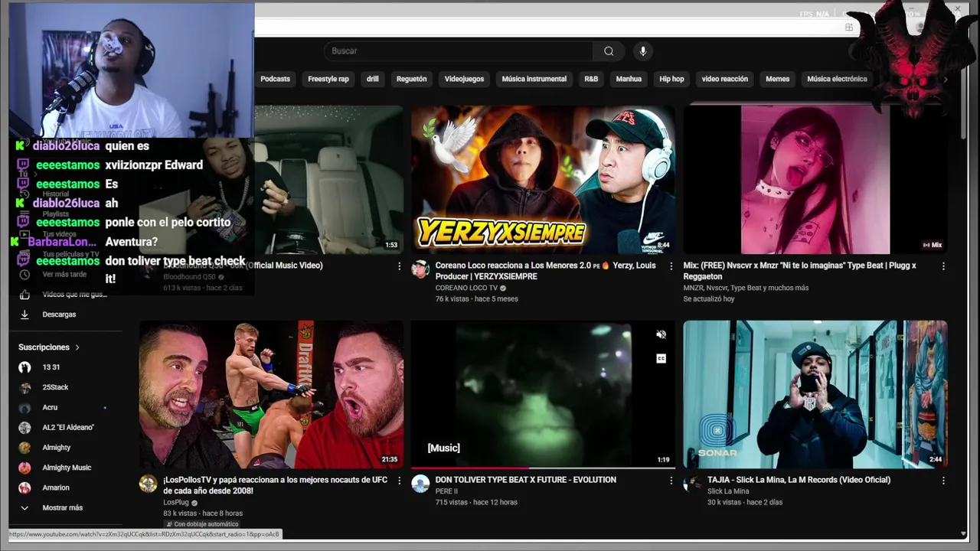Click the red playback progress bar of preview

point(469,468)
